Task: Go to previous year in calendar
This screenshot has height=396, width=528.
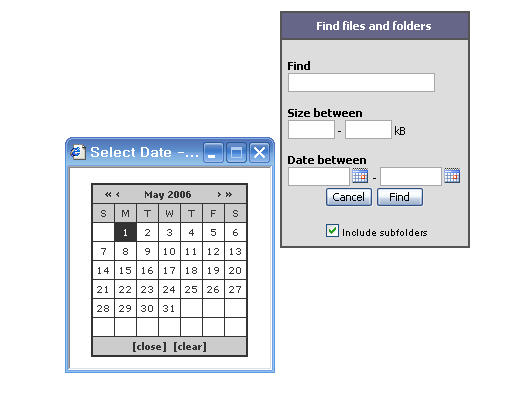Action: [108, 194]
